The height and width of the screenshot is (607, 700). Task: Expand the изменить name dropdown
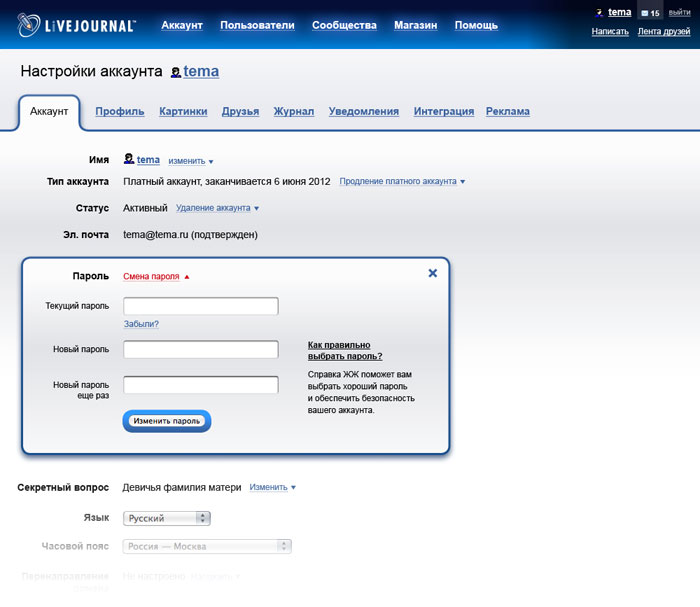pyautogui.click(x=191, y=161)
